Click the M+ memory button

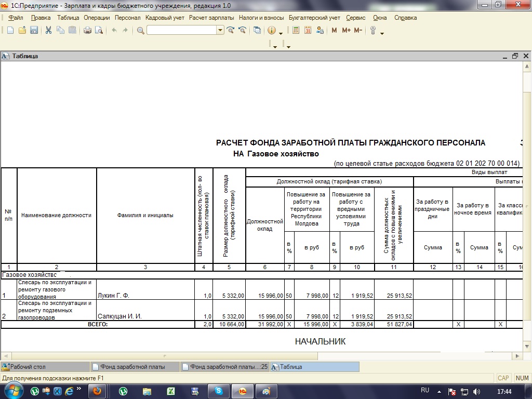pyautogui.click(x=347, y=30)
